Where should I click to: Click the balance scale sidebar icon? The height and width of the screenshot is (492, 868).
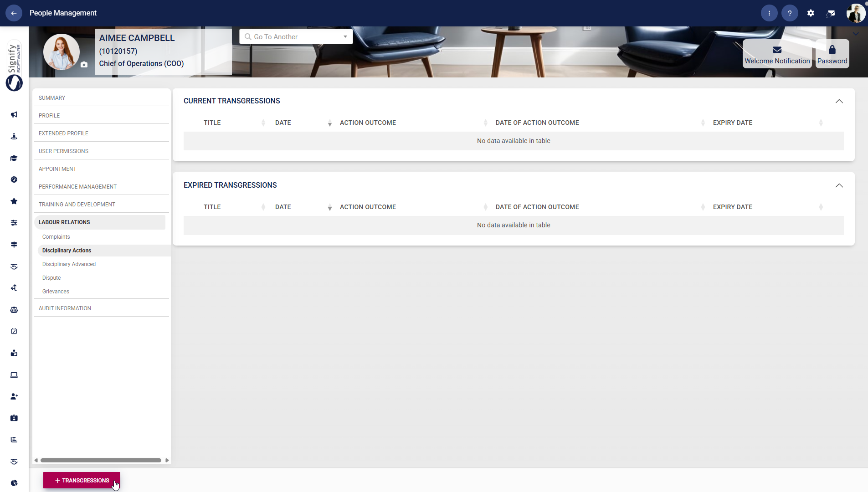coord(14,310)
